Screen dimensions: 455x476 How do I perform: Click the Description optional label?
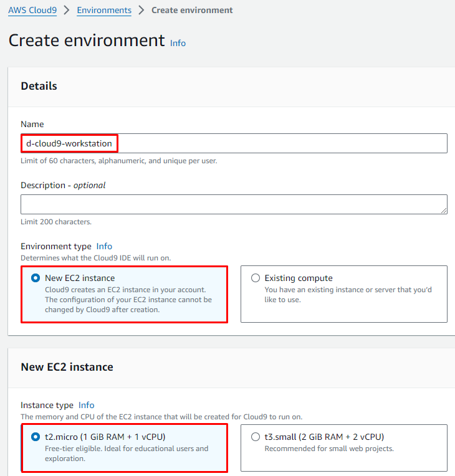click(x=63, y=185)
